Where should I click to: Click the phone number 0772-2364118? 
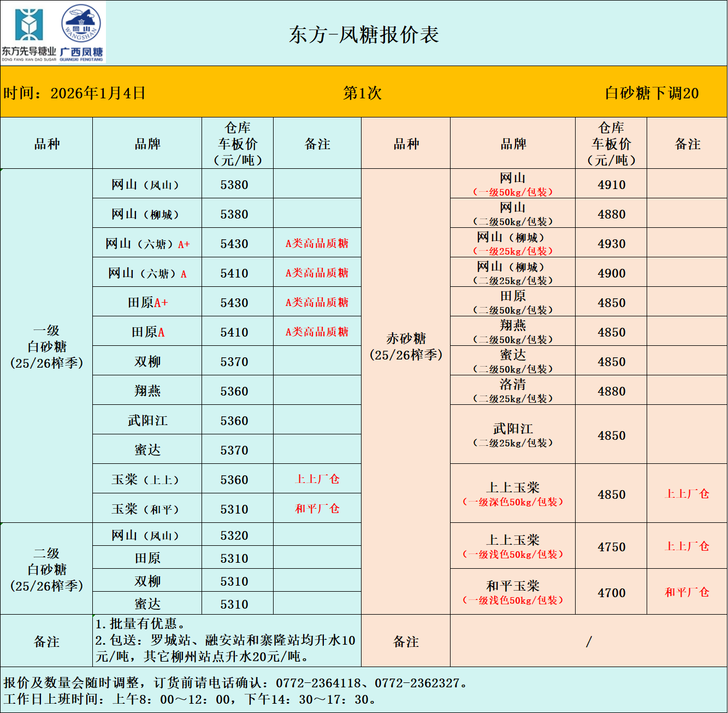tap(318, 683)
